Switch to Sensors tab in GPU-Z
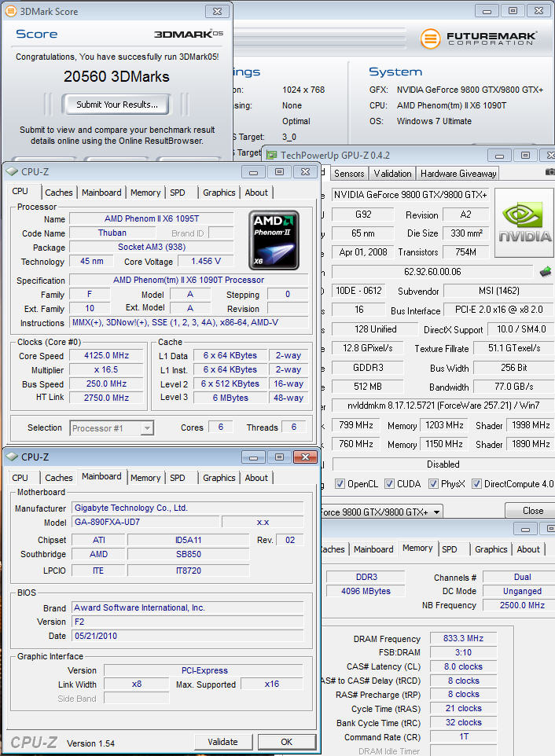 click(349, 174)
